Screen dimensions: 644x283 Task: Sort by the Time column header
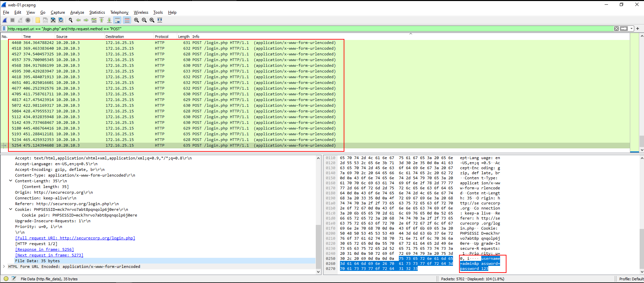38,37
